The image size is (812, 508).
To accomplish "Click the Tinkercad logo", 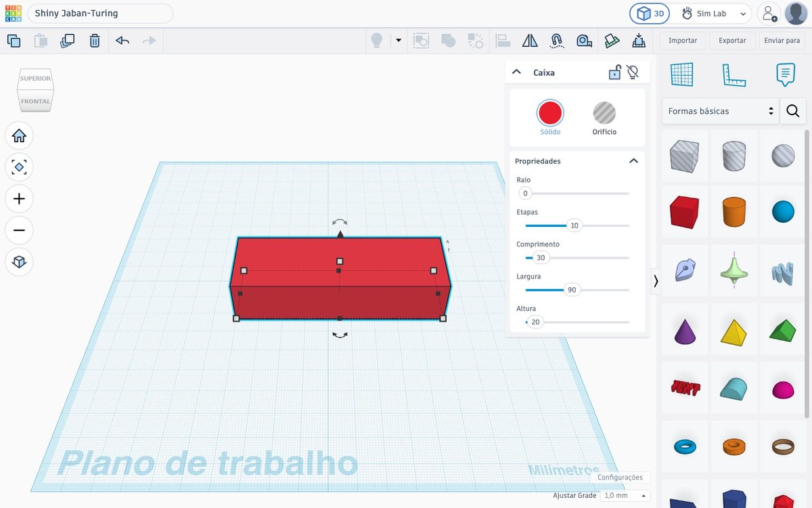I will [x=14, y=14].
